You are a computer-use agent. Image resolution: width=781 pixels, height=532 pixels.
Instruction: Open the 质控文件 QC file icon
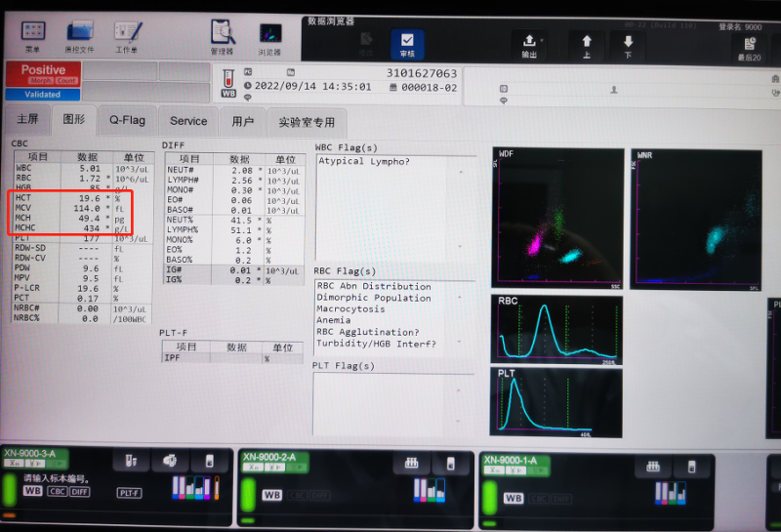pyautogui.click(x=80, y=36)
